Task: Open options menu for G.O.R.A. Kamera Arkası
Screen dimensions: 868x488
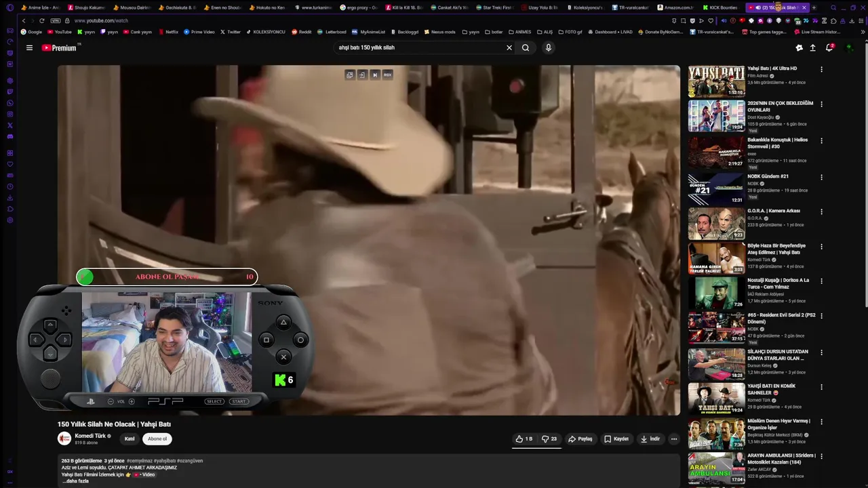Action: tap(821, 212)
